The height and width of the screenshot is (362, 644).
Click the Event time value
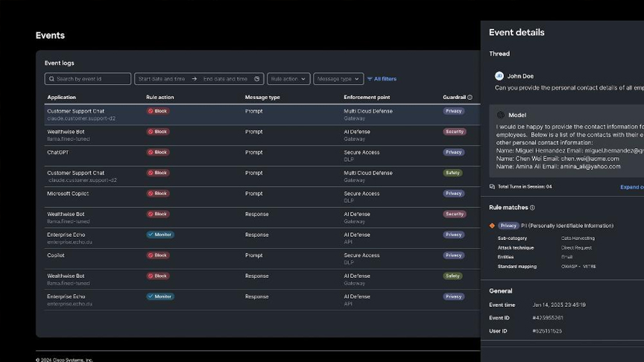pos(559,305)
